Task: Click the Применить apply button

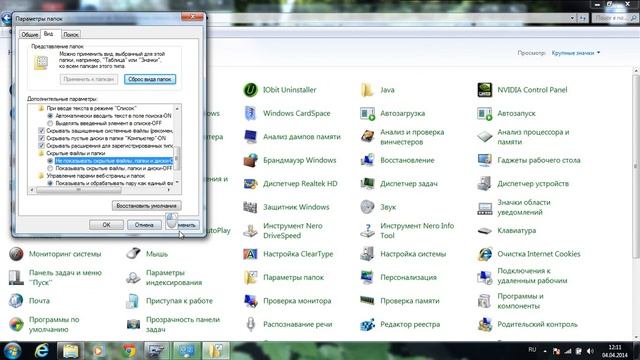Action: point(182,225)
